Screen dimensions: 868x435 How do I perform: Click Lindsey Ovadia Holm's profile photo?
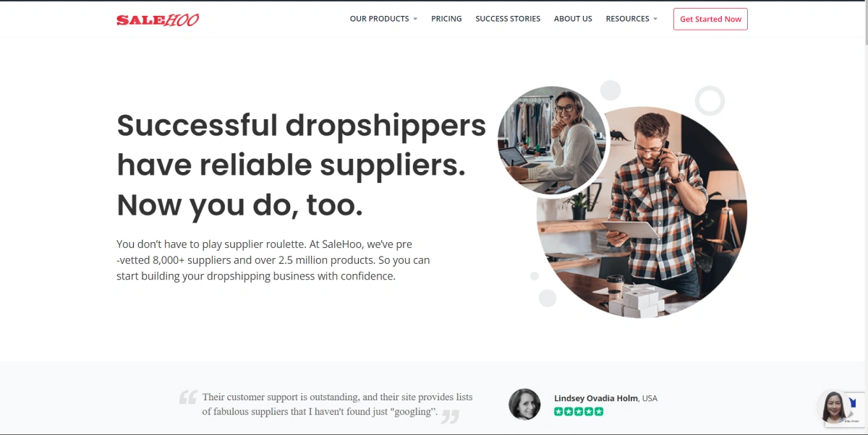pyautogui.click(x=524, y=405)
